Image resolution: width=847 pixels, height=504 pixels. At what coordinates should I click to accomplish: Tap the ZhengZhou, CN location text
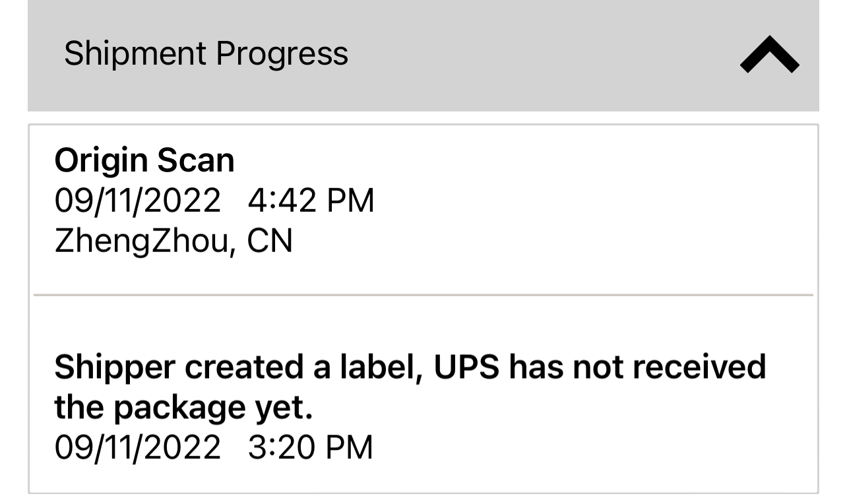click(173, 241)
